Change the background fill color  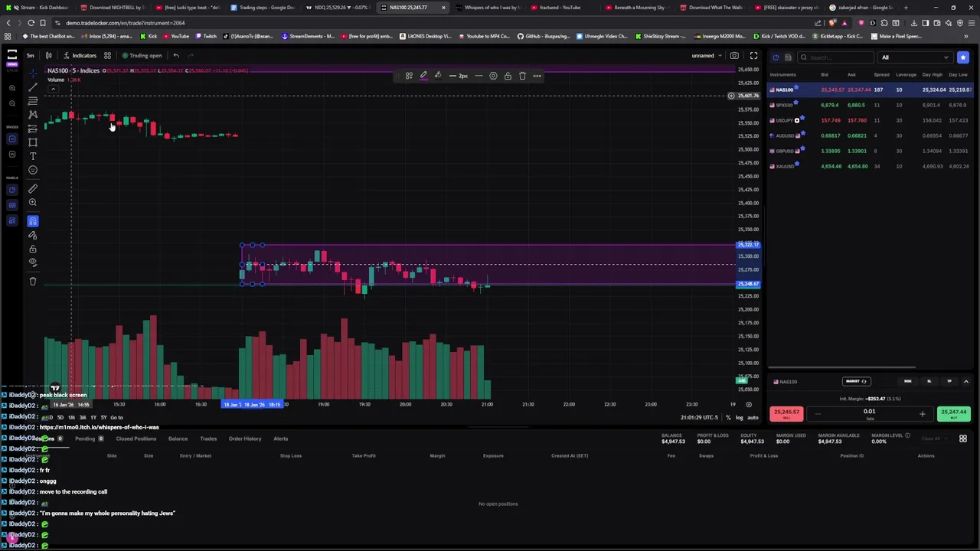coord(438,76)
